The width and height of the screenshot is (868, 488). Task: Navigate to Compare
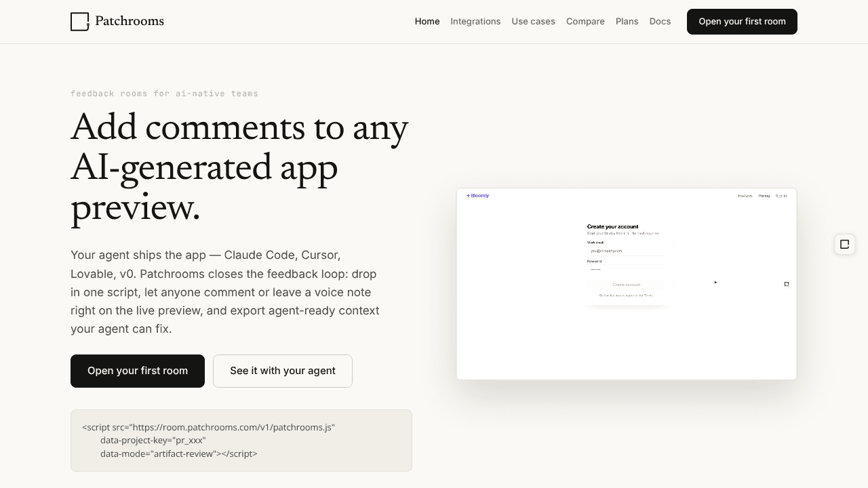[585, 22]
